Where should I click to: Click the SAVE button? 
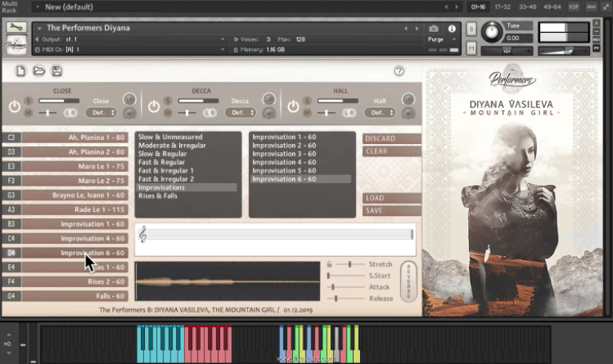point(391,210)
